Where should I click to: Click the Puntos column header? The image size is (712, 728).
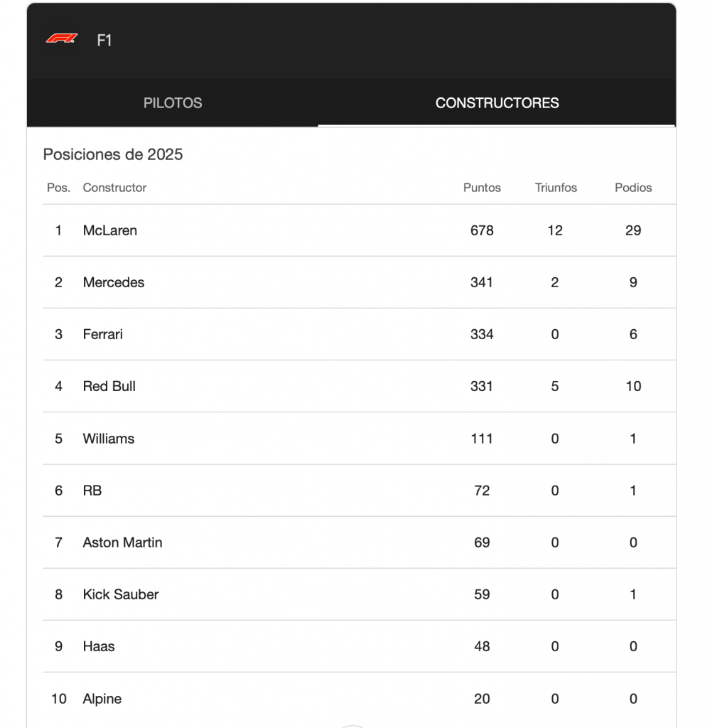tap(482, 188)
